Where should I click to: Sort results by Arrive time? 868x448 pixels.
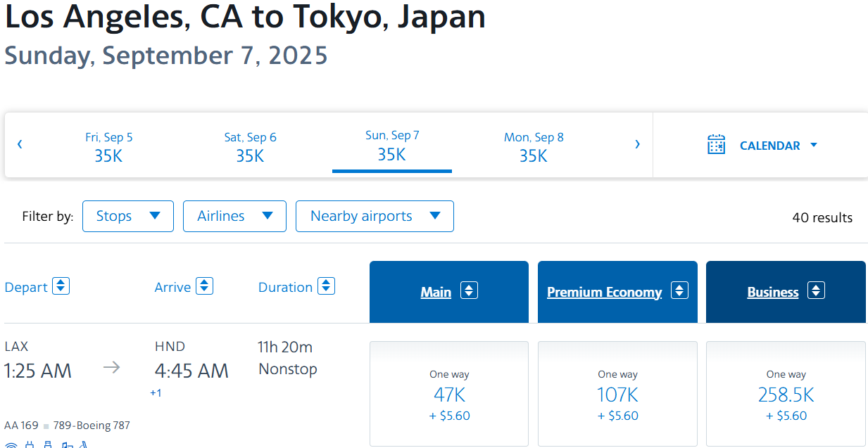coord(204,286)
